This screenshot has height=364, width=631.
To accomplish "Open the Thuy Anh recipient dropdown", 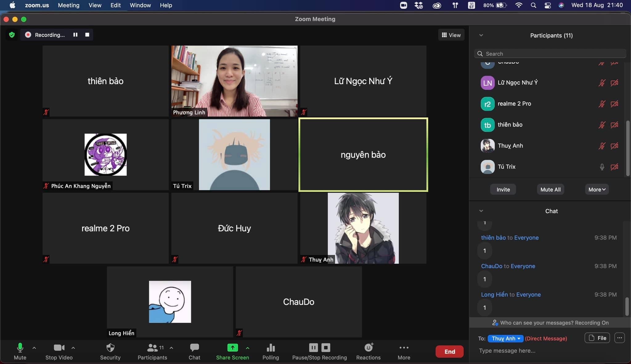I will pyautogui.click(x=506, y=338).
